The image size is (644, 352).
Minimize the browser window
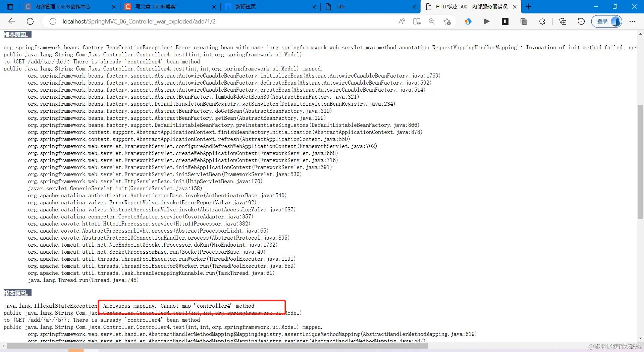pyautogui.click(x=596, y=7)
